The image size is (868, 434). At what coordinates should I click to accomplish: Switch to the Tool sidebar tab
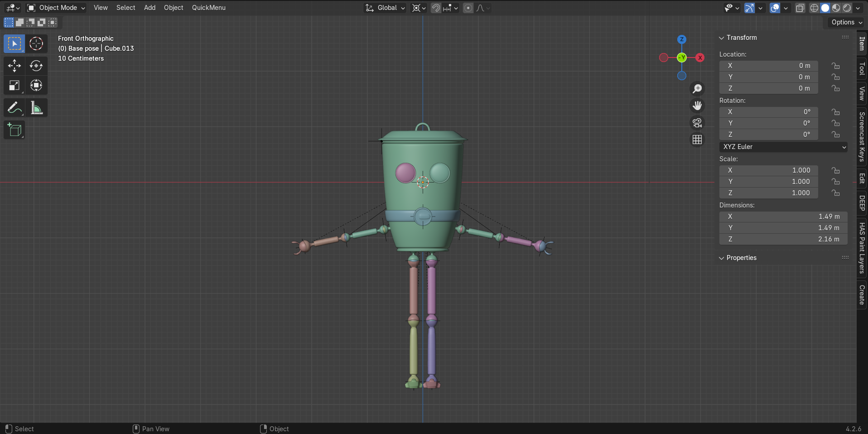point(862,69)
